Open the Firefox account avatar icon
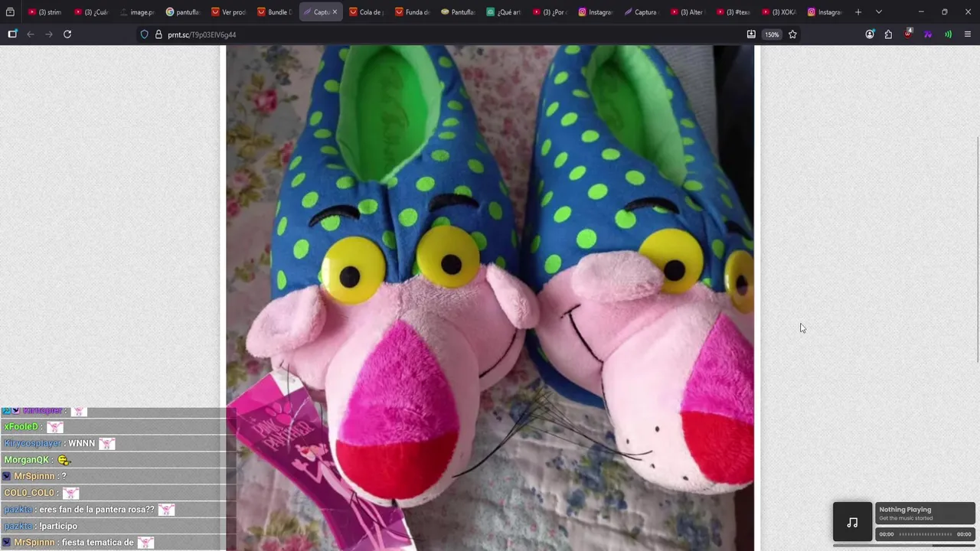The height and width of the screenshot is (551, 980). (x=870, y=34)
